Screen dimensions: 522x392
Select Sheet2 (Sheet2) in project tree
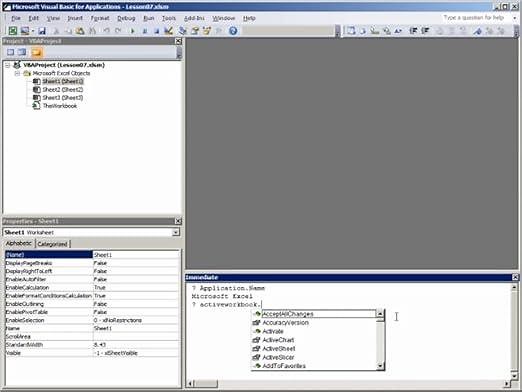pyautogui.click(x=63, y=90)
